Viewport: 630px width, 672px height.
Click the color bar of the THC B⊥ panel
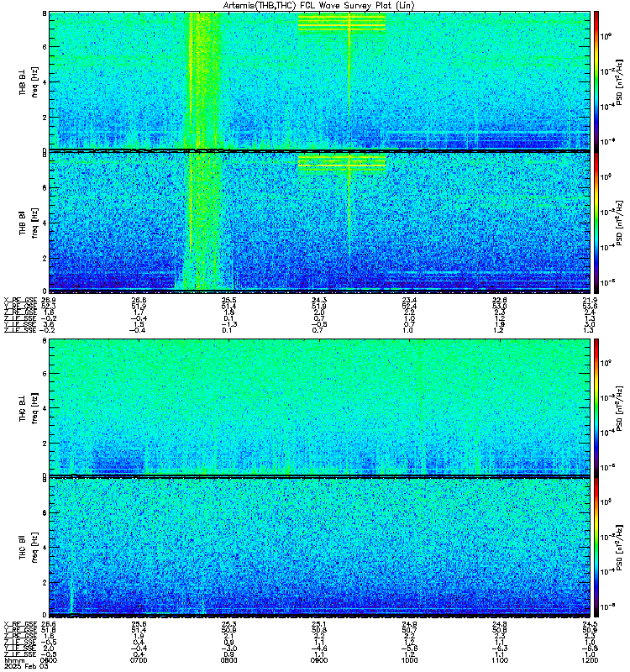[x=596, y=407]
